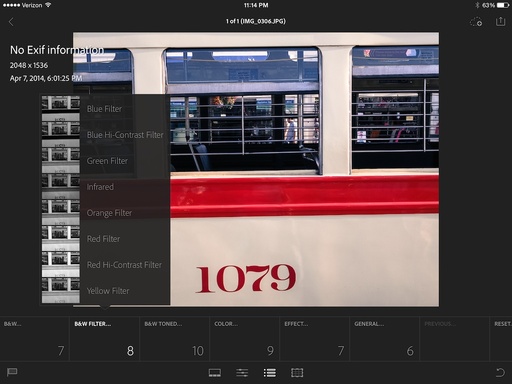The height and width of the screenshot is (384, 512).
Task: Open the flag rating icon at bottom left
Action: click(x=12, y=372)
